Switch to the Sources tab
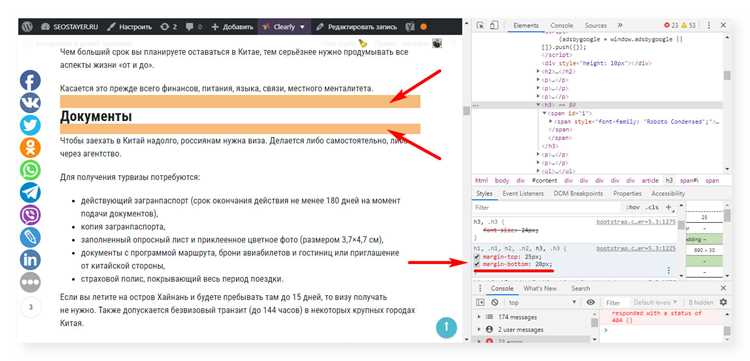Viewport: 750px width, 361px height. tap(596, 25)
